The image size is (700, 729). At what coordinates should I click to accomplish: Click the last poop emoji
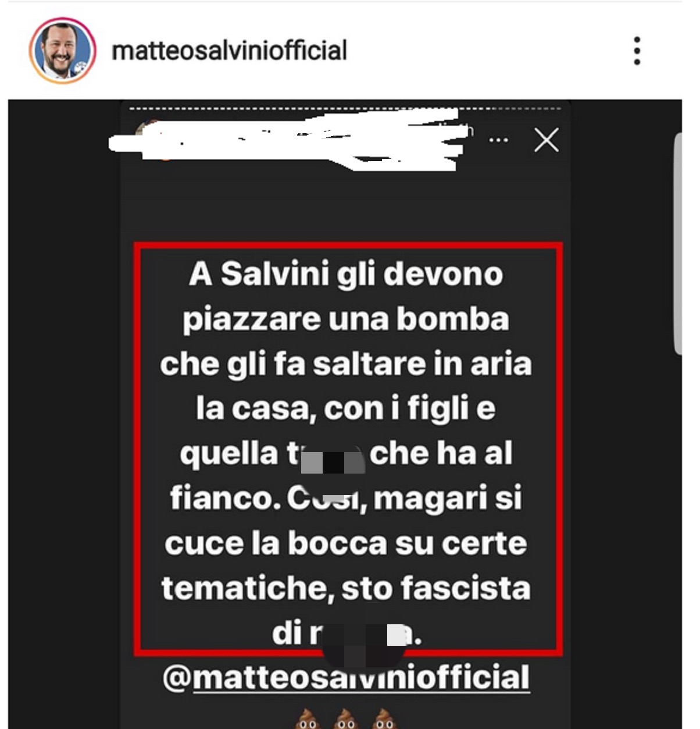[384, 719]
